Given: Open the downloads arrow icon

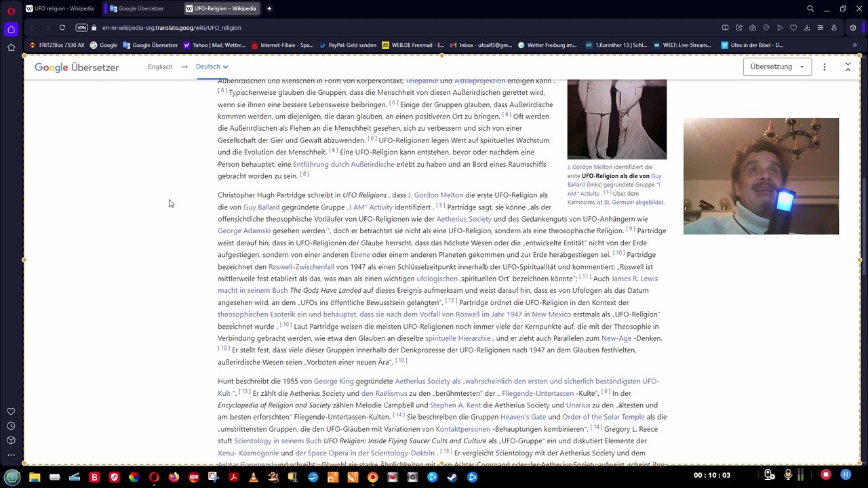Looking at the screenshot, I should (807, 28).
